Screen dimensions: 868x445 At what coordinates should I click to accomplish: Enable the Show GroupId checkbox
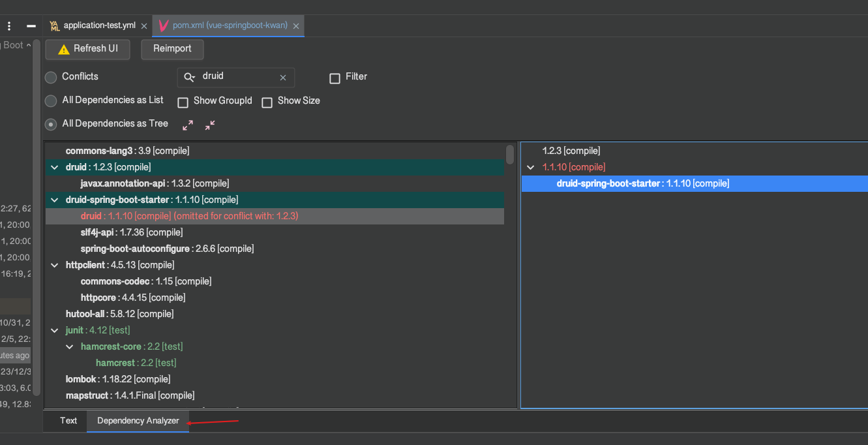click(183, 102)
